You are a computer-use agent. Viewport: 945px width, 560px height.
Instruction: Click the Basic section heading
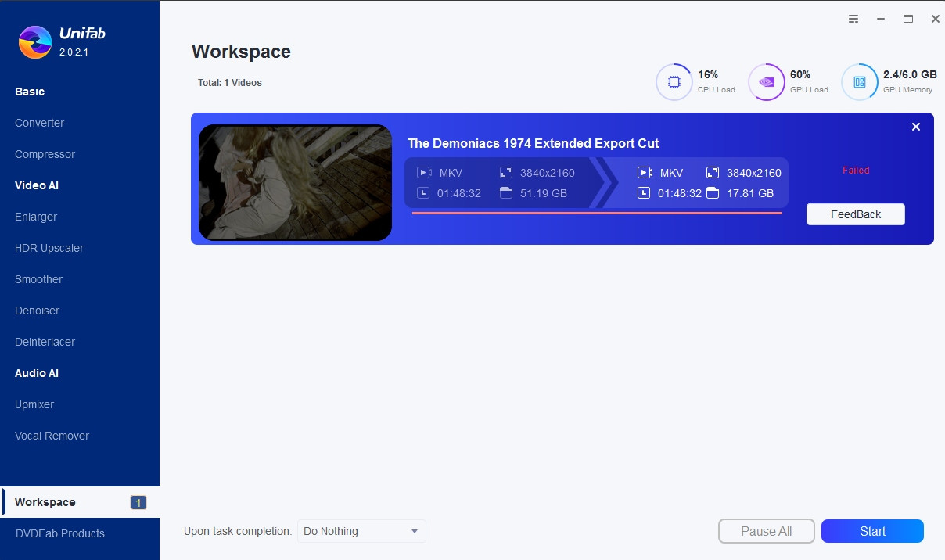[30, 92]
